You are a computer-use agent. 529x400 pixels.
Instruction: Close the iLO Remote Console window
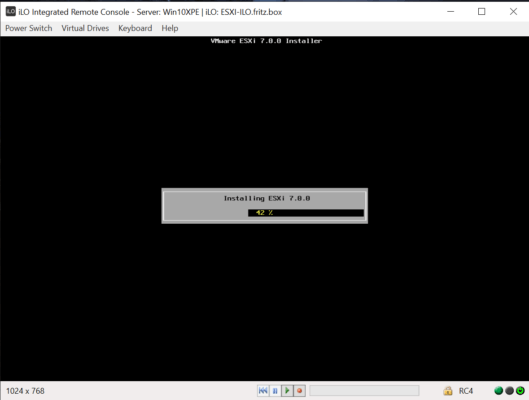pos(513,11)
